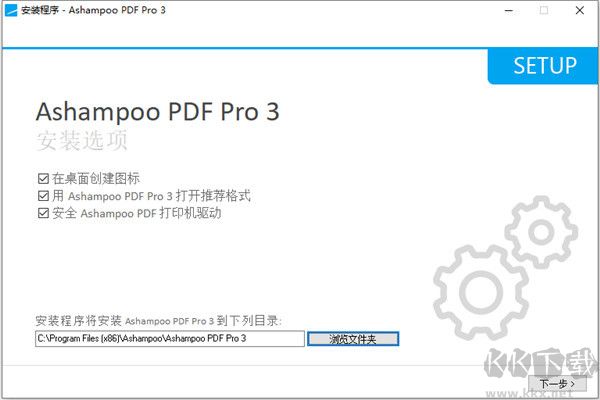Image resolution: width=600 pixels, height=400 pixels.
Task: Click the KK下载 watermark logo
Action: [x=541, y=362]
